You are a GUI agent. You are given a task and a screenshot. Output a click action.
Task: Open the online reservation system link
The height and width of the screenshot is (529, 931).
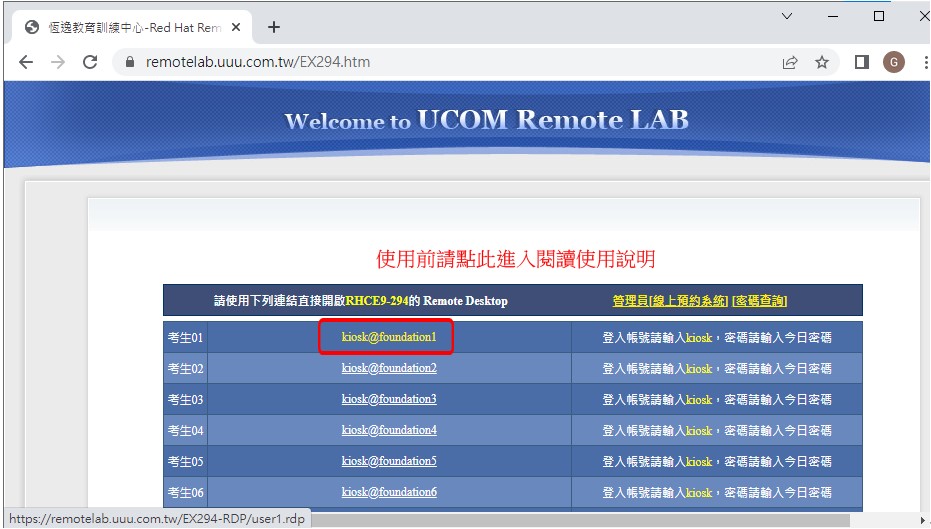pyautogui.click(x=688, y=301)
